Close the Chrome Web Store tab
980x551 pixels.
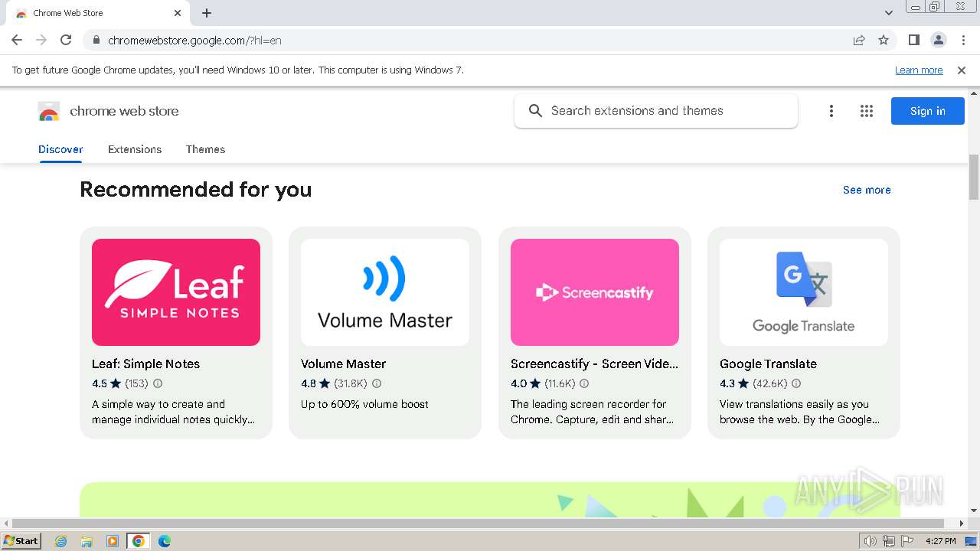tap(178, 13)
